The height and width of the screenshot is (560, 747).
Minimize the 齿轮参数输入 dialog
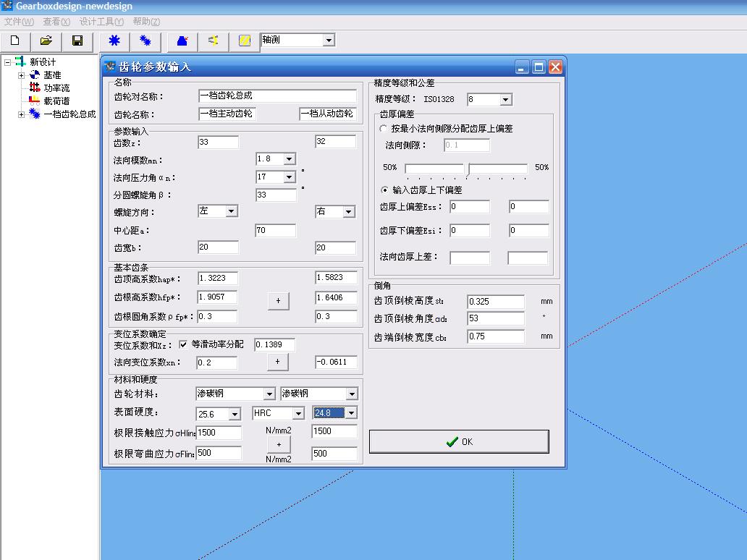(522, 67)
